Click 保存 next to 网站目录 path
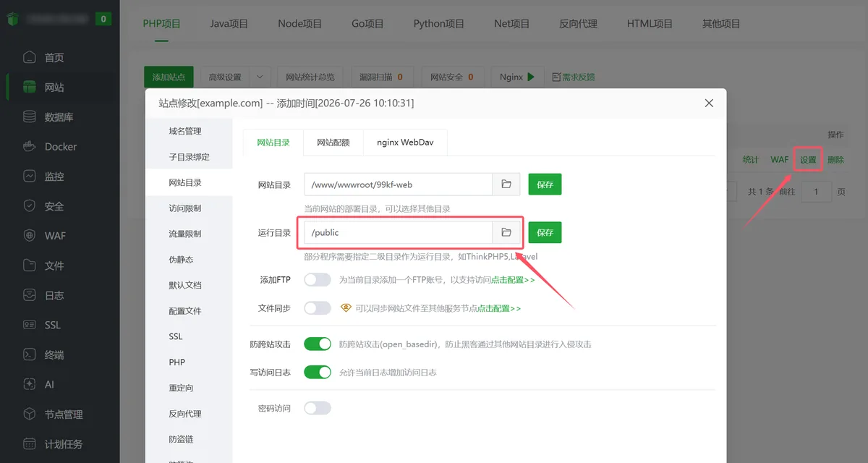 (x=545, y=184)
